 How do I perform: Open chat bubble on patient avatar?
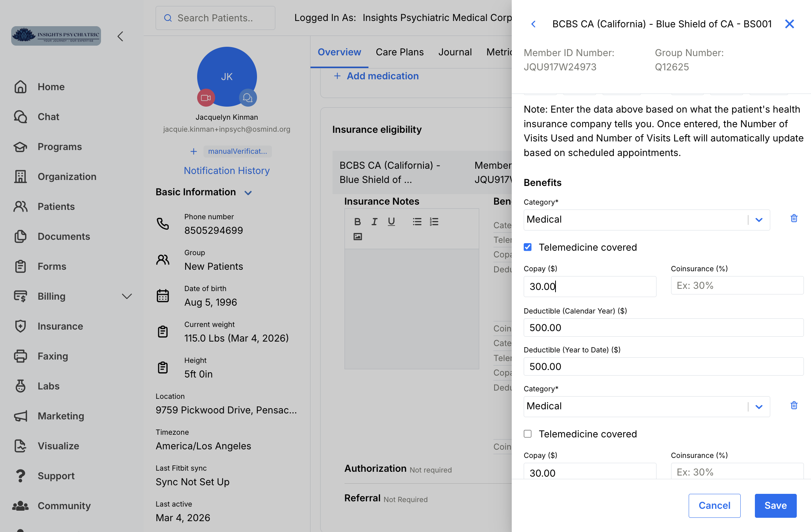248,98
